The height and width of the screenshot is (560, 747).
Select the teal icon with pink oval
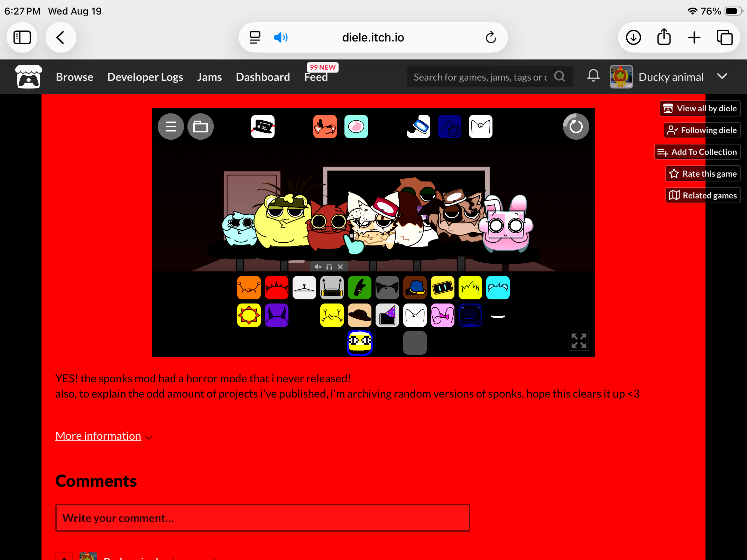tap(356, 127)
